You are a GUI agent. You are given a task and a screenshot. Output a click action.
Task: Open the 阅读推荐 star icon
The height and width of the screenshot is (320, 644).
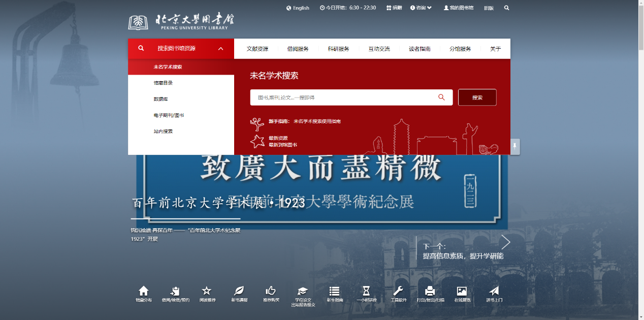(207, 291)
